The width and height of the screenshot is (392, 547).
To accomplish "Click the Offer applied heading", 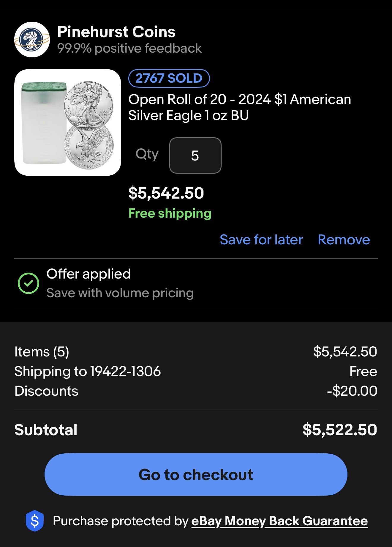I will tap(88, 274).
